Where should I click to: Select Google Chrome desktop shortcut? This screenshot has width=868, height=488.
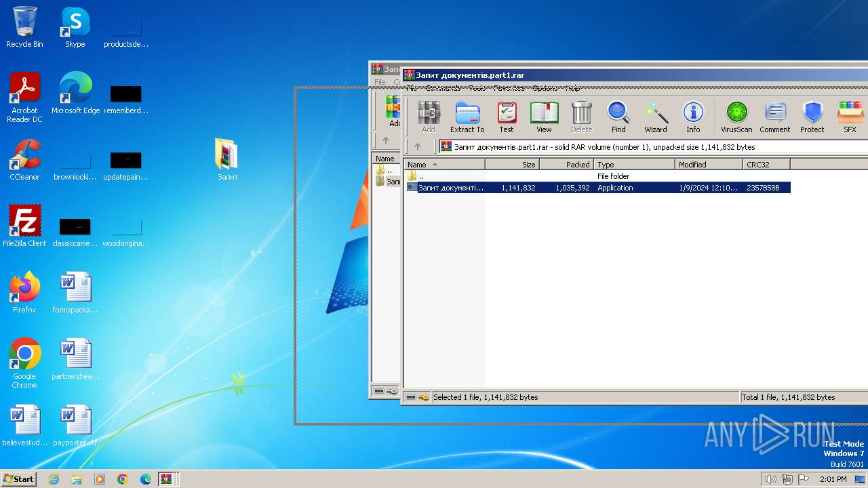[x=24, y=364]
